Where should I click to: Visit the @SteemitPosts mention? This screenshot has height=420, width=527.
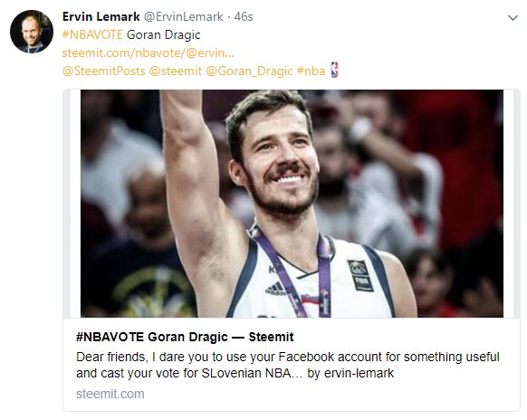(104, 72)
